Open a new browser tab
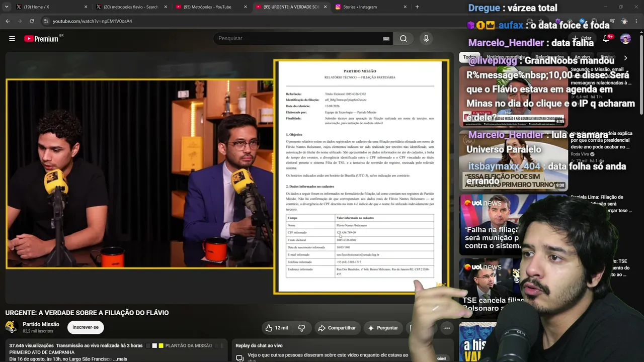The width and height of the screenshot is (644, 362). pyautogui.click(x=417, y=7)
